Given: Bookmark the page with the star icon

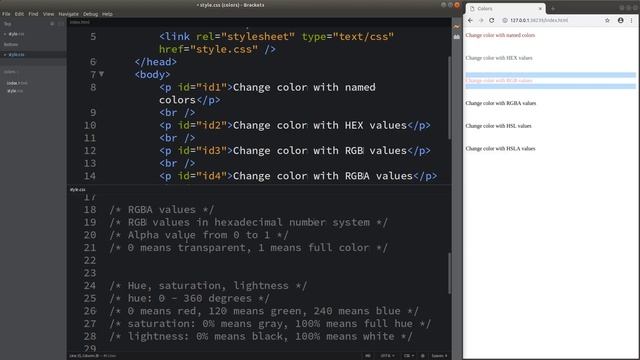Looking at the screenshot, I should (607, 20).
